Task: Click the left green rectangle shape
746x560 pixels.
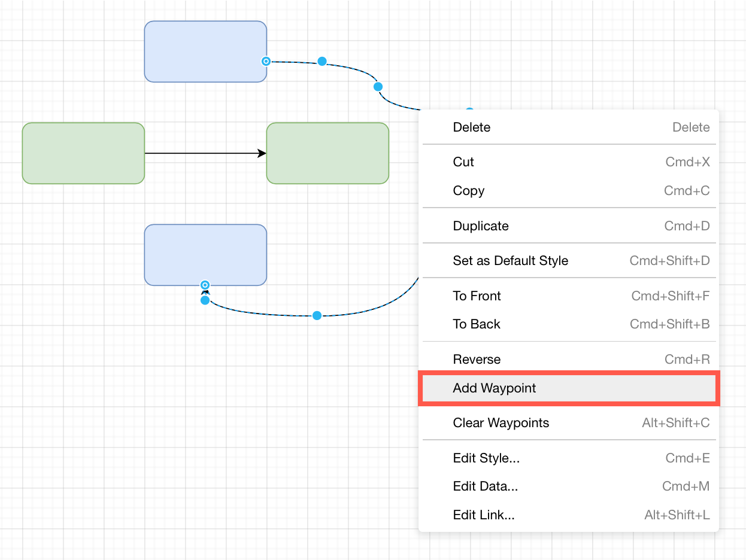Action: click(83, 153)
